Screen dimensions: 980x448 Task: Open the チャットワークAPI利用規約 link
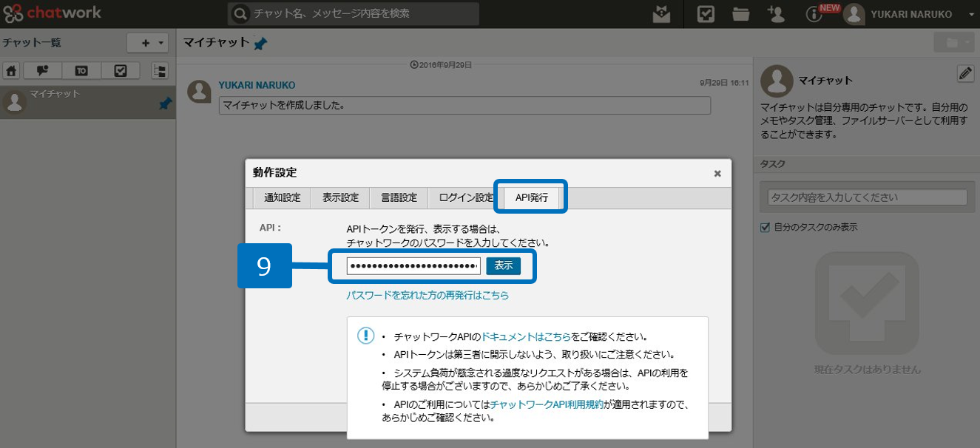(547, 404)
